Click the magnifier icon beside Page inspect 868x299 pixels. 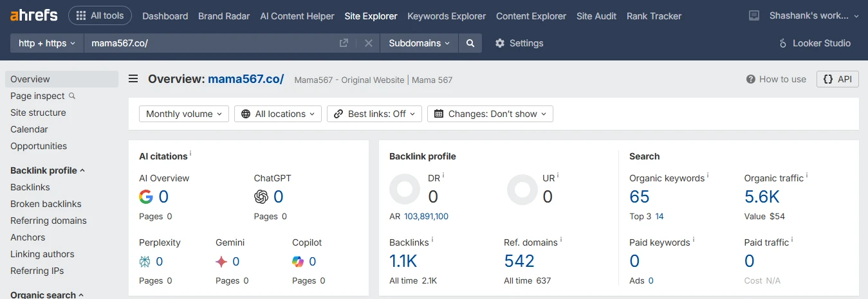72,96
